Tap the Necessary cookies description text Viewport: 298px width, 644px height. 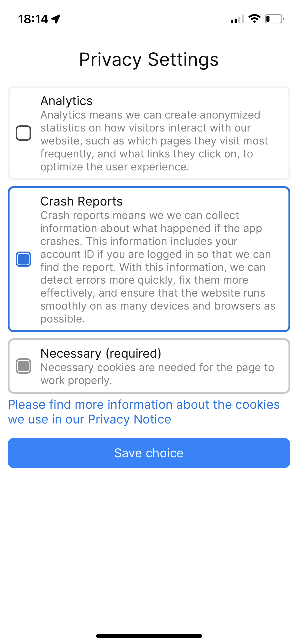coord(157,374)
